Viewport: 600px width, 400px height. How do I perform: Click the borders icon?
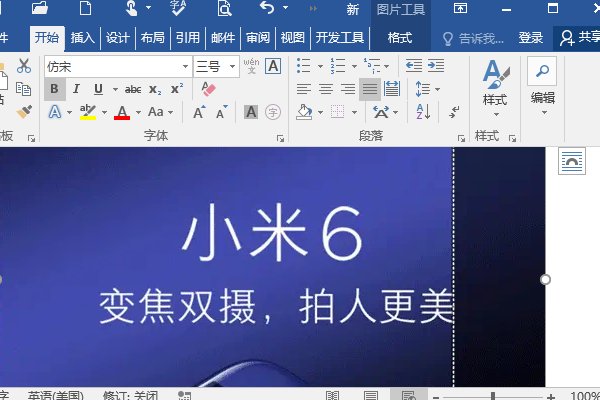pos(338,112)
